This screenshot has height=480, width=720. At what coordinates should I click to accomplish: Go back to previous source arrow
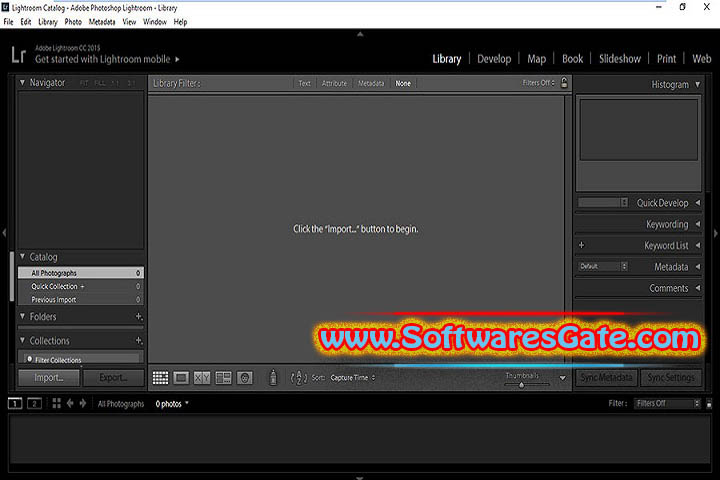tap(70, 403)
